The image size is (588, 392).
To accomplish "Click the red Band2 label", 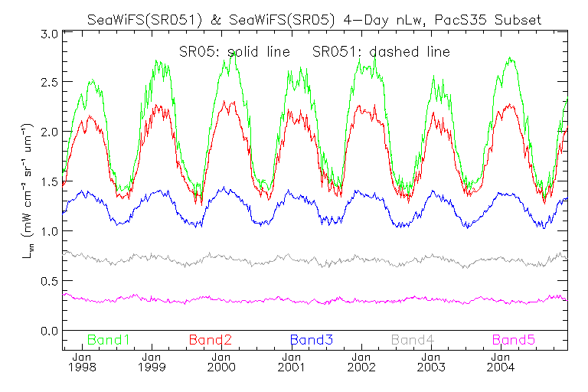I will click(x=211, y=340).
